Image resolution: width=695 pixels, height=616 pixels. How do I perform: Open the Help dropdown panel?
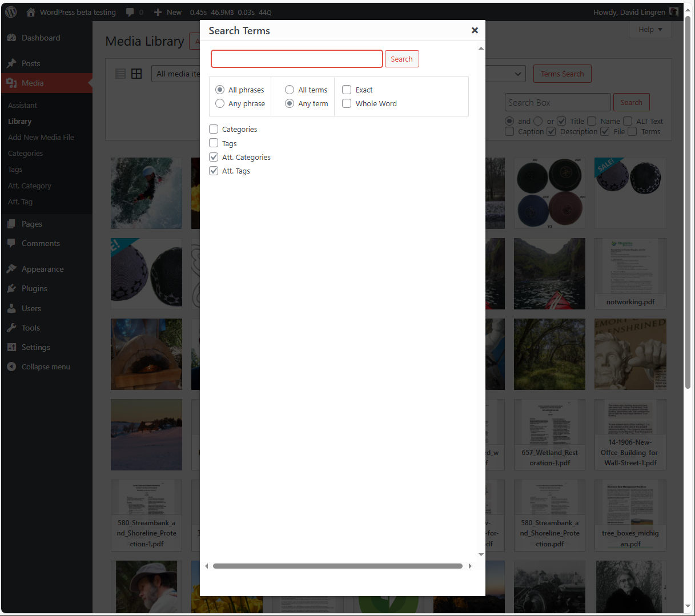coord(650,29)
